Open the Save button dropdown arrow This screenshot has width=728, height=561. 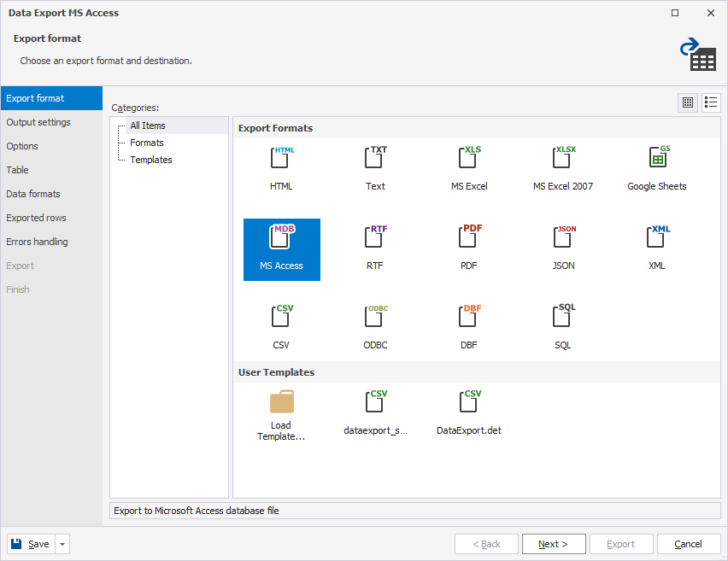[x=63, y=544]
